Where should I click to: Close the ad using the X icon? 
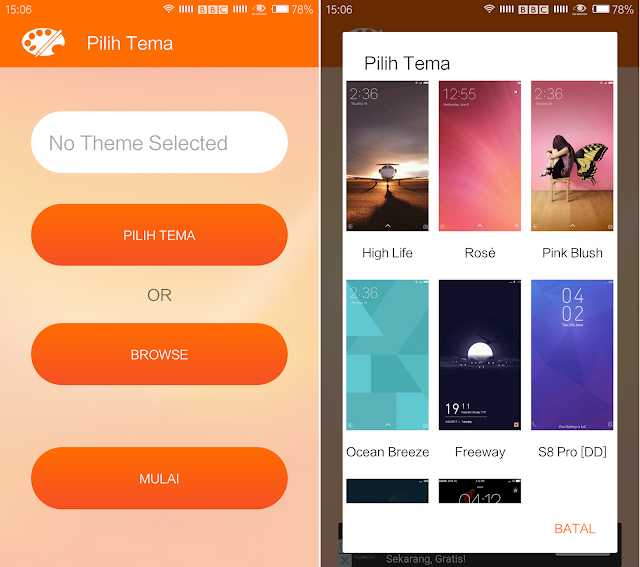345,560
